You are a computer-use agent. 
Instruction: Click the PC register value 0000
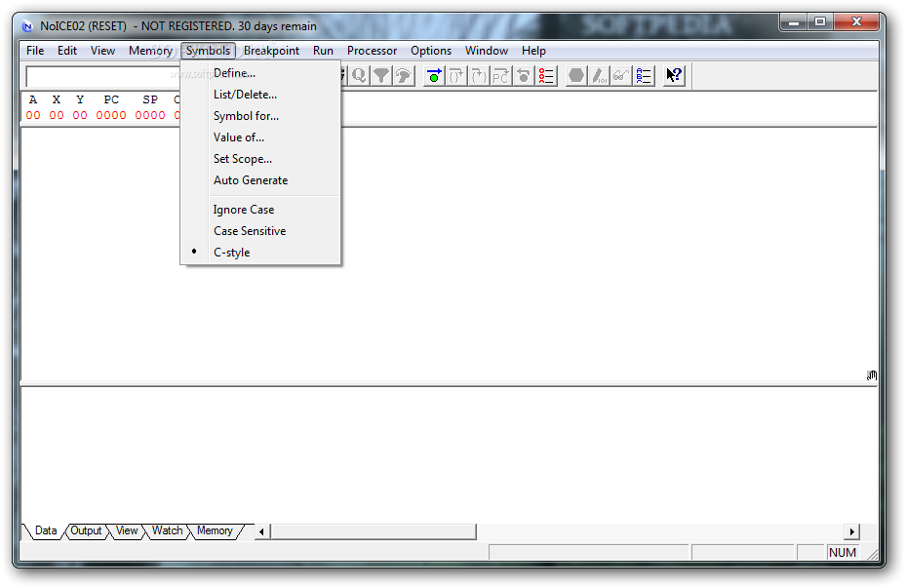point(111,115)
